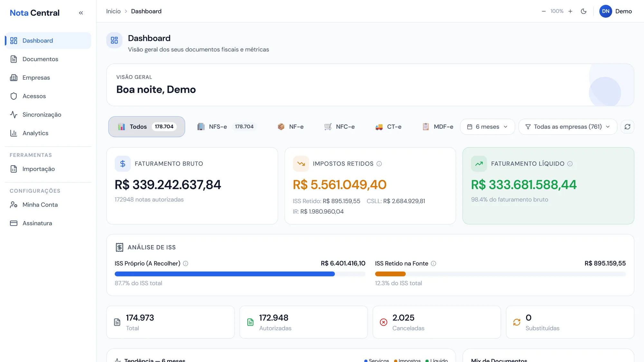Click the receipt icon of Análise de ISS
This screenshot has height=362, width=644.
(x=119, y=247)
